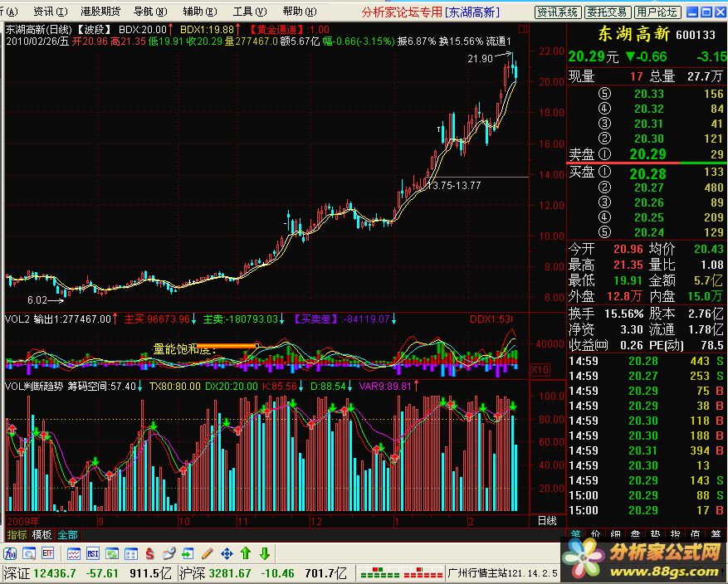Switch to the 全部 tab

coord(67,534)
